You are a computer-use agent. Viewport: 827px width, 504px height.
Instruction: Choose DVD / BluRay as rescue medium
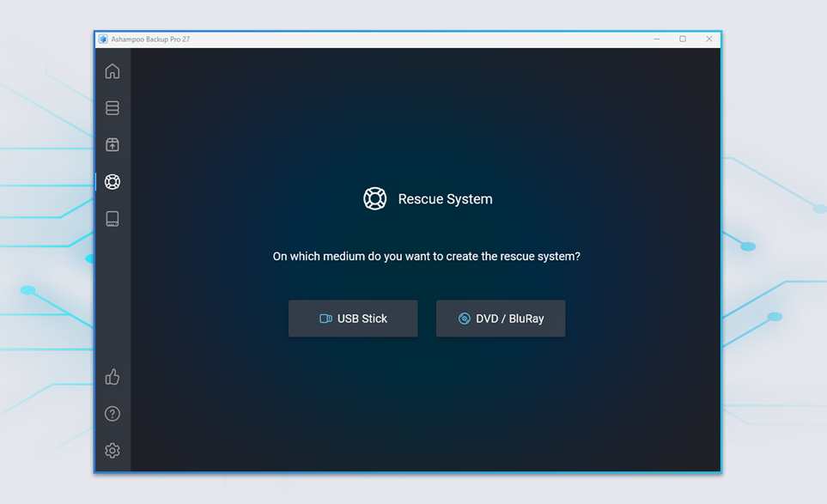click(x=501, y=319)
